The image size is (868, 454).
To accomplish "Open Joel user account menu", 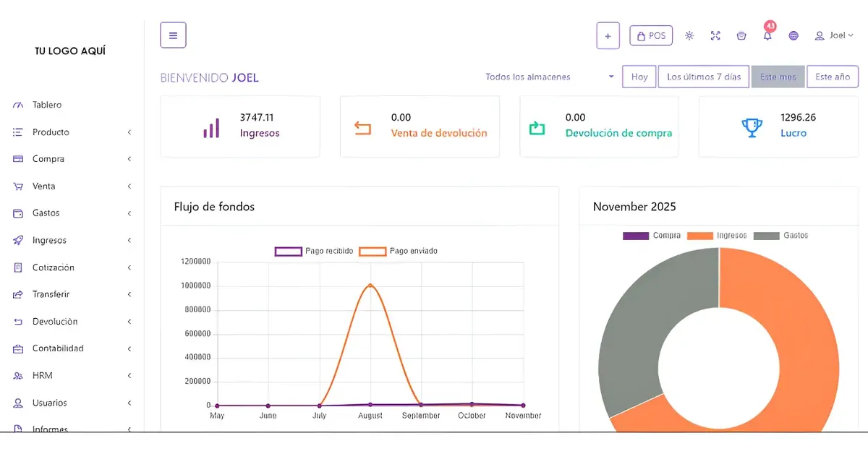I will (834, 35).
